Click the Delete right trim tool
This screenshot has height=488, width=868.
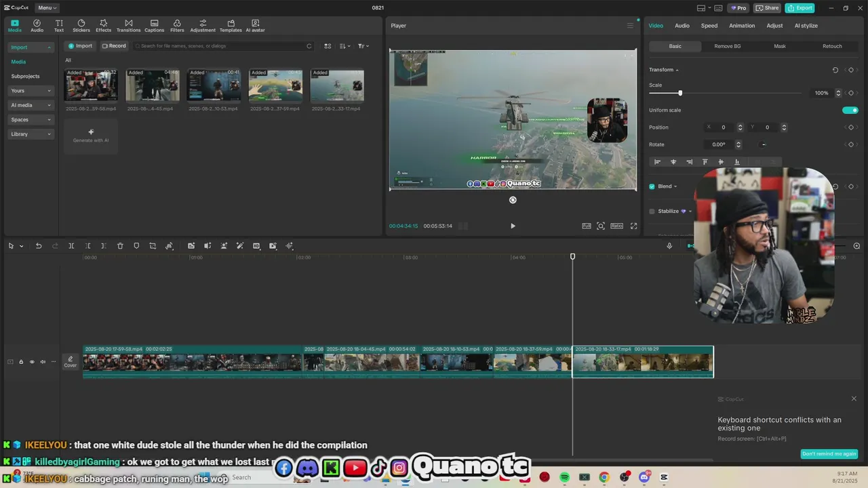104,246
